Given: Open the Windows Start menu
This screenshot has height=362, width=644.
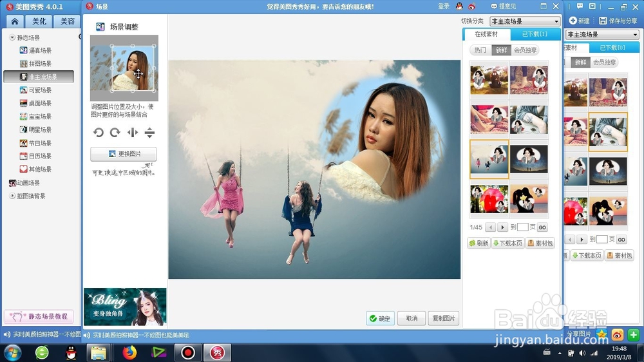Looking at the screenshot, I should pyautogui.click(x=12, y=352).
